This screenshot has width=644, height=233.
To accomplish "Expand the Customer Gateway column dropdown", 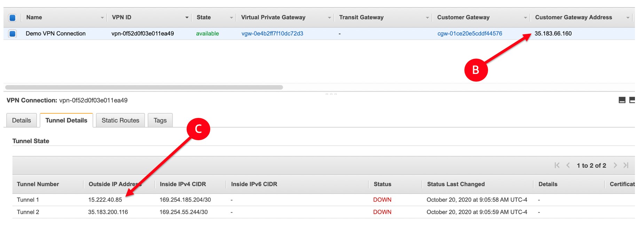I will 525,17.
